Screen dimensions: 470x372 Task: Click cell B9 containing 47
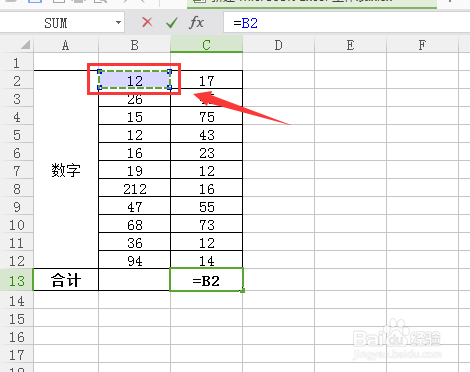click(x=135, y=206)
